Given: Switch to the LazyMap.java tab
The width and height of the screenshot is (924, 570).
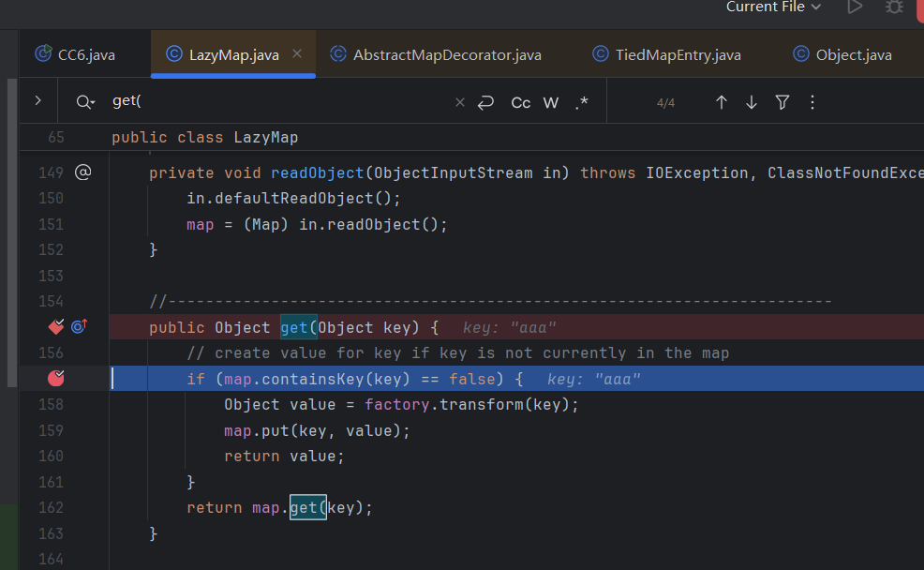Looking at the screenshot, I should coord(233,54).
